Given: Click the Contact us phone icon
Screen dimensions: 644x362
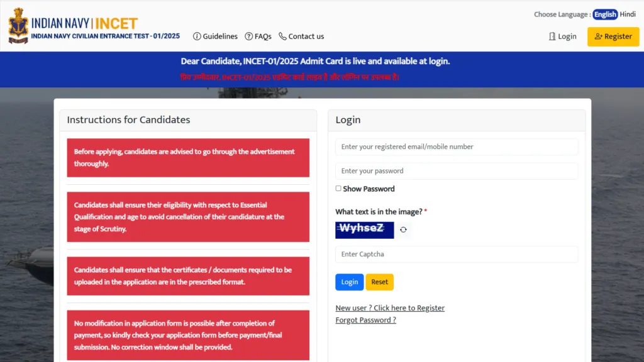Looking at the screenshot, I should [282, 36].
